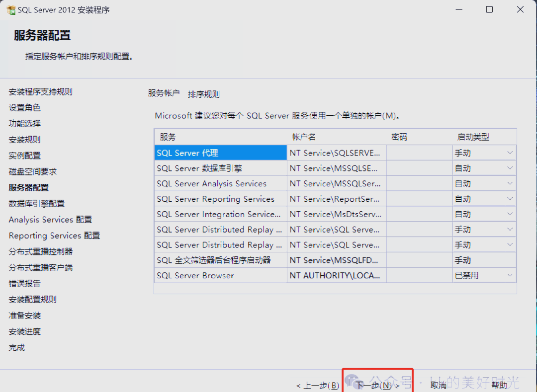537x392 pixels.
Task: Go back with 上一步(B) button
Action: point(317,386)
